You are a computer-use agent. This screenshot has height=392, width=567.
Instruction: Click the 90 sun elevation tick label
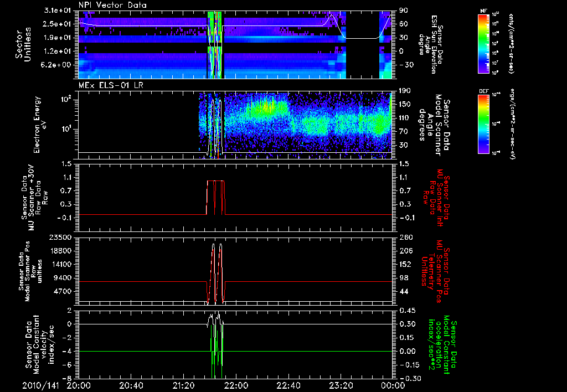point(403,11)
